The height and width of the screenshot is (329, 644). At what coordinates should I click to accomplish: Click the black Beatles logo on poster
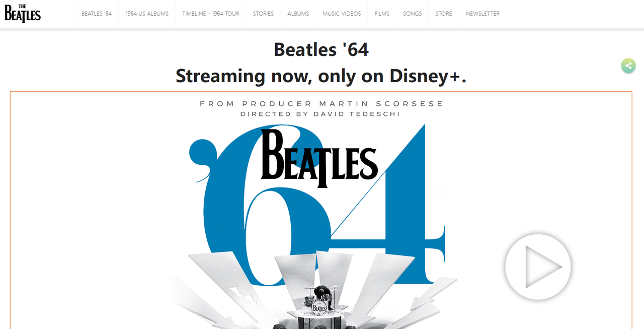click(x=319, y=158)
